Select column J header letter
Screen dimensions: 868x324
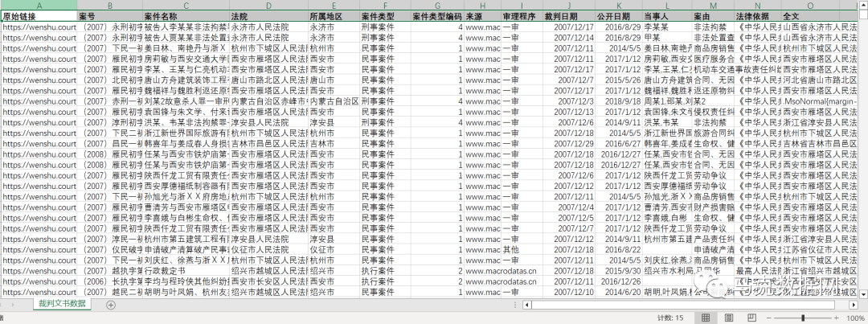click(568, 5)
